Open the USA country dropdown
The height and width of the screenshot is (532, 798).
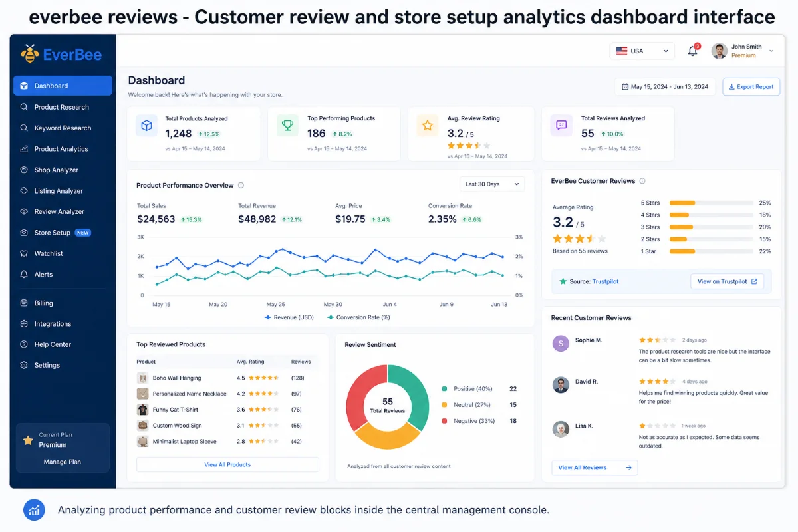pyautogui.click(x=642, y=51)
